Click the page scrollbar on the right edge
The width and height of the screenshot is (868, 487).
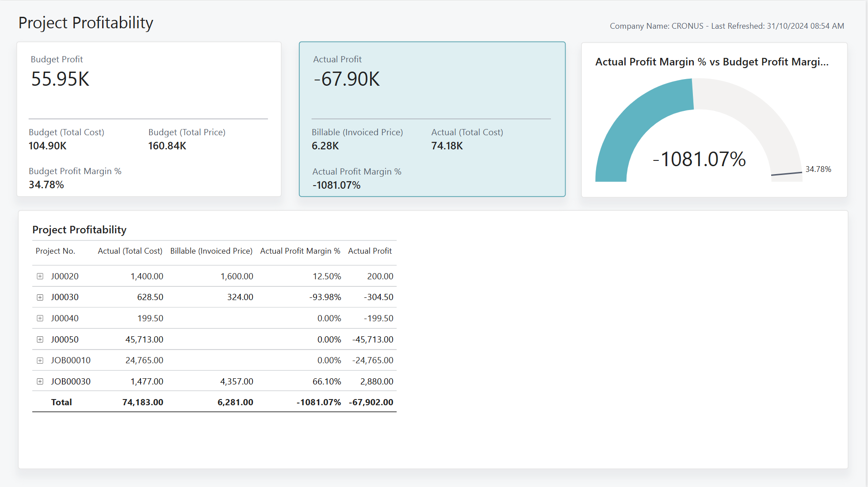coord(866,243)
